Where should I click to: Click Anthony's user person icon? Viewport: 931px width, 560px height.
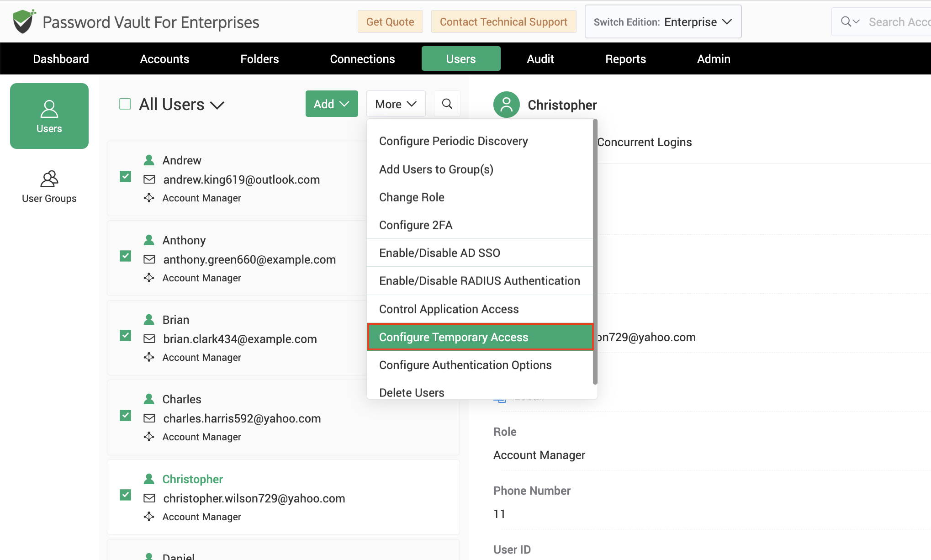[x=149, y=240]
